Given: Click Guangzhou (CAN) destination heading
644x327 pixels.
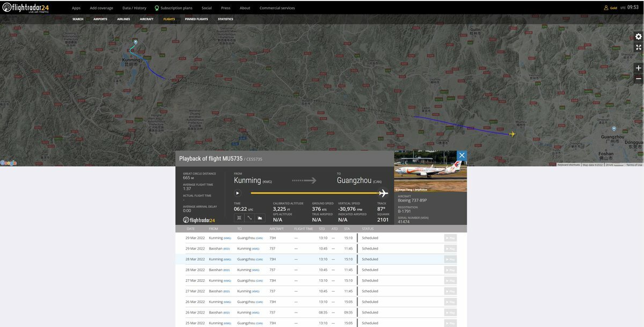Looking at the screenshot, I should point(359,180).
